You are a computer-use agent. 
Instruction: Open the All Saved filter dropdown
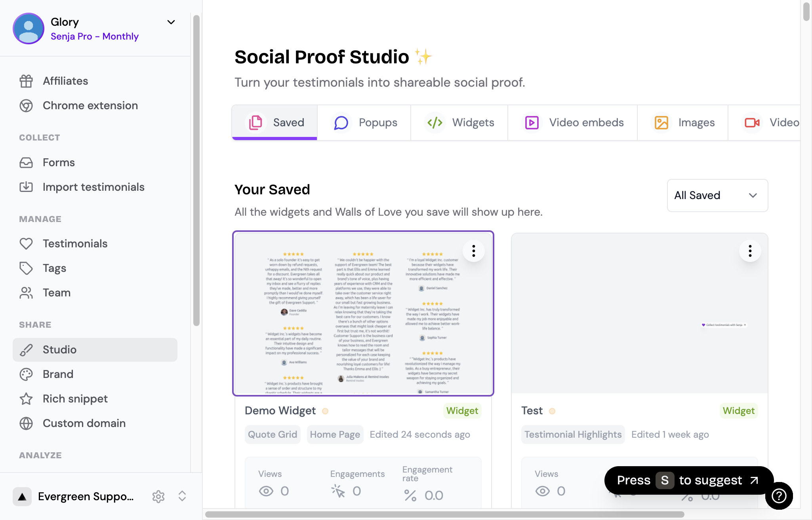coord(717,195)
